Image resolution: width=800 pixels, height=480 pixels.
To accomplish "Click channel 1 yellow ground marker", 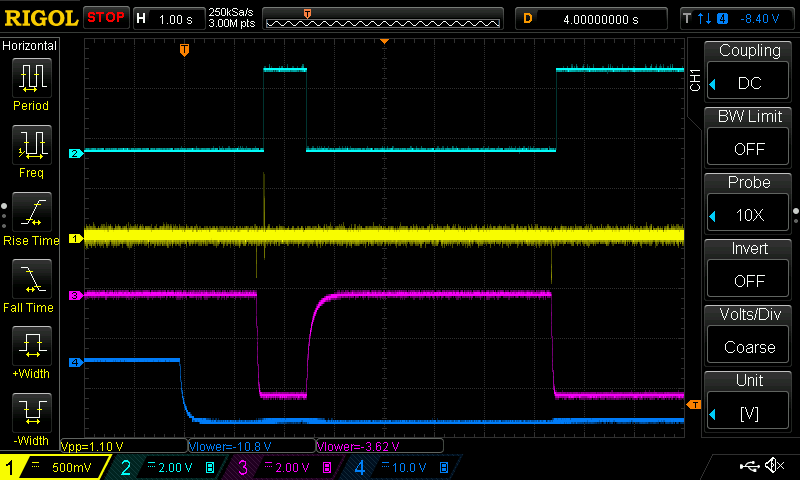I will tap(76, 238).
